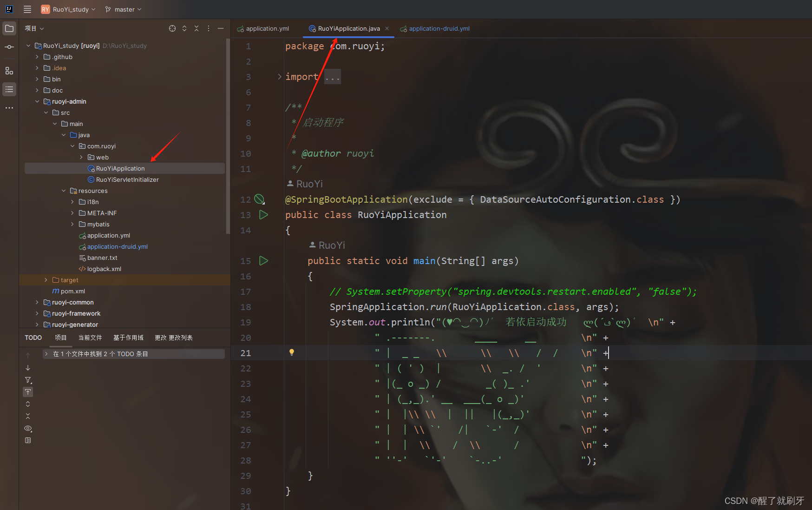The image size is (812, 510).
Task: Open the TODO filter icon
Action: pos(28,380)
